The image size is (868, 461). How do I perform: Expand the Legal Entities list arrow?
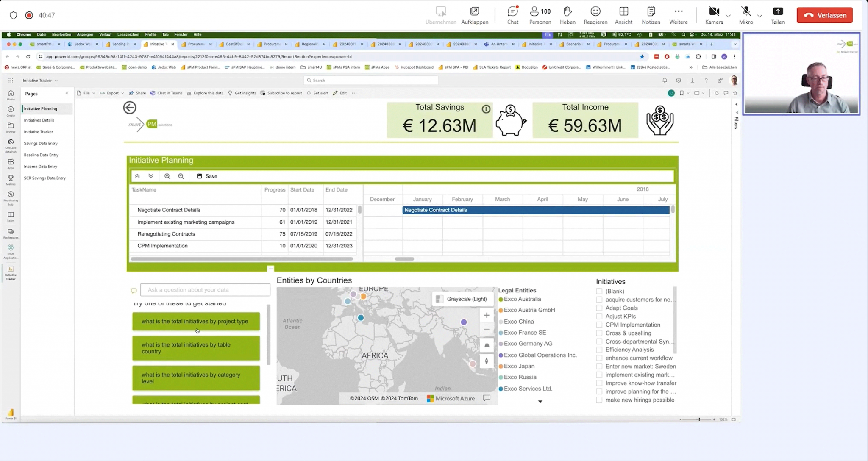pos(540,401)
